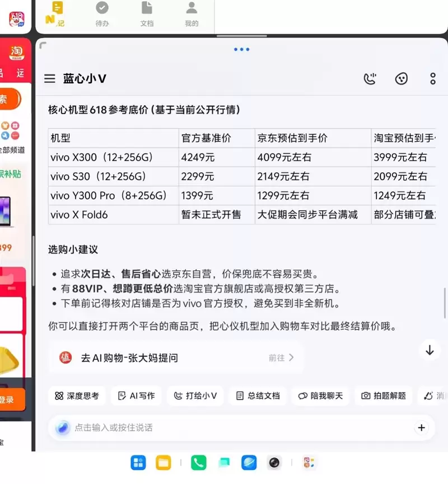Viewport: 448px width, 484px height.
Task: Click the 陪我聊天 shortcut chip
Action: (320, 396)
